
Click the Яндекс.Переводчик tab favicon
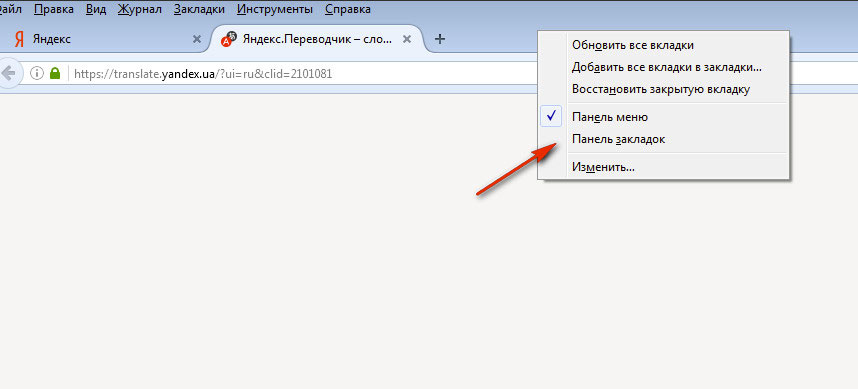click(x=229, y=39)
